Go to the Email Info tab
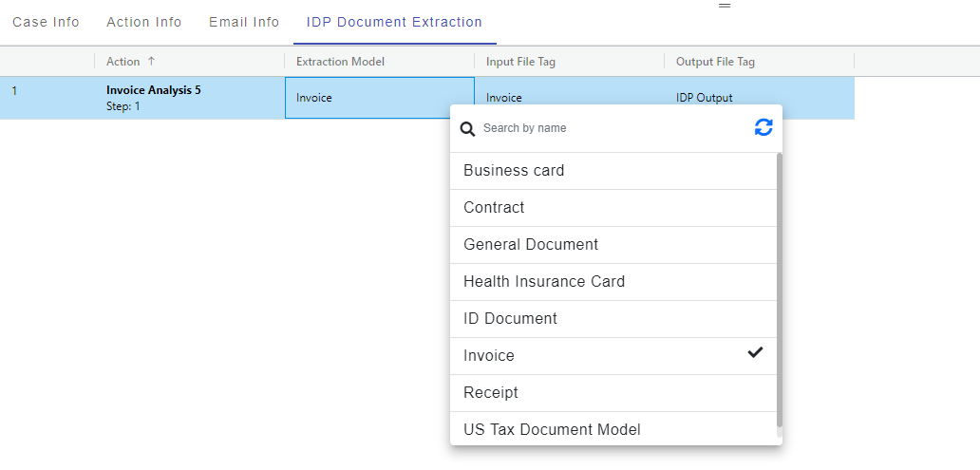The image size is (980, 470). click(244, 22)
